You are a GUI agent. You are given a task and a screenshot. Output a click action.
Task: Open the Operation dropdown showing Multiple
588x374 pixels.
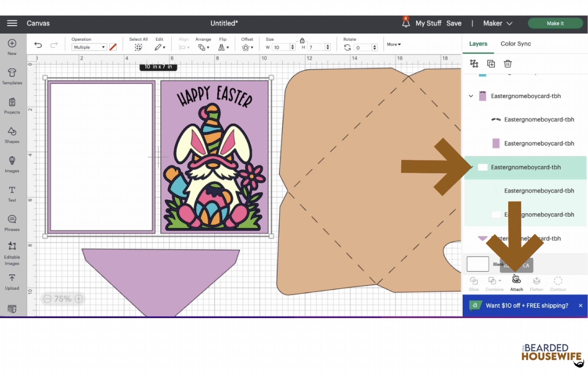click(89, 47)
